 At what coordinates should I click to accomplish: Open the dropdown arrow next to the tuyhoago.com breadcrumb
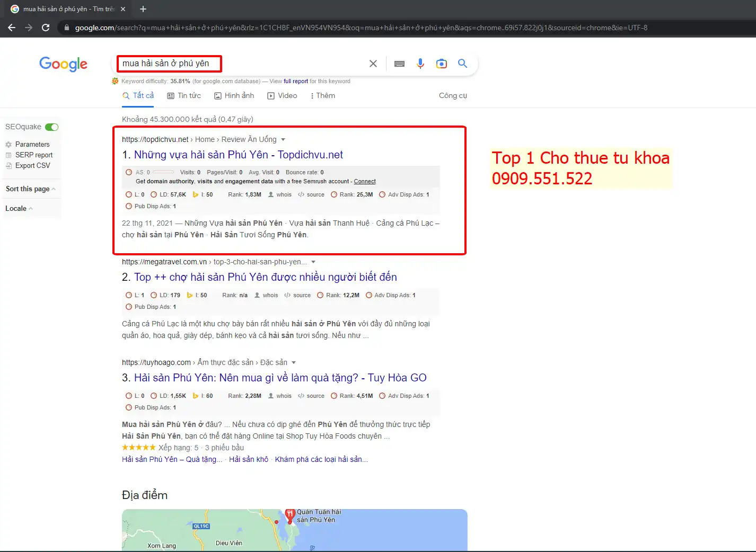294,362
